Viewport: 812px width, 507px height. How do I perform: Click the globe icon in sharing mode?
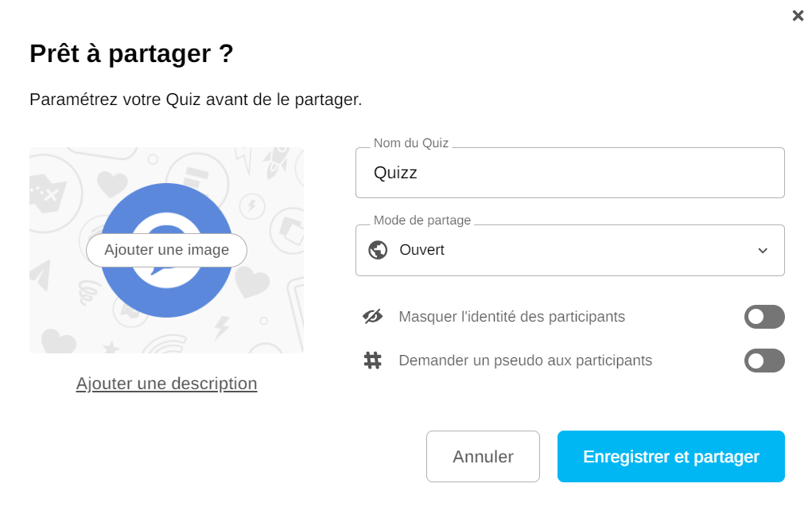(378, 250)
